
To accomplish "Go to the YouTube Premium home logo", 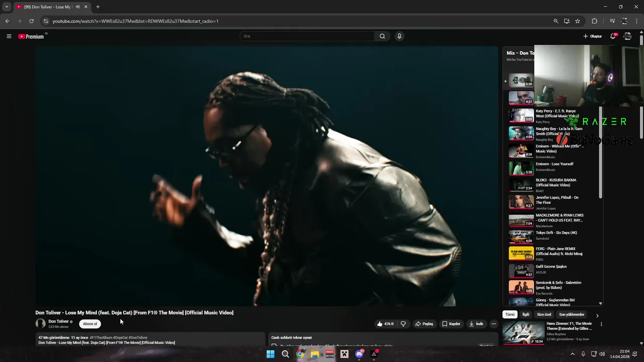I will (31, 36).
